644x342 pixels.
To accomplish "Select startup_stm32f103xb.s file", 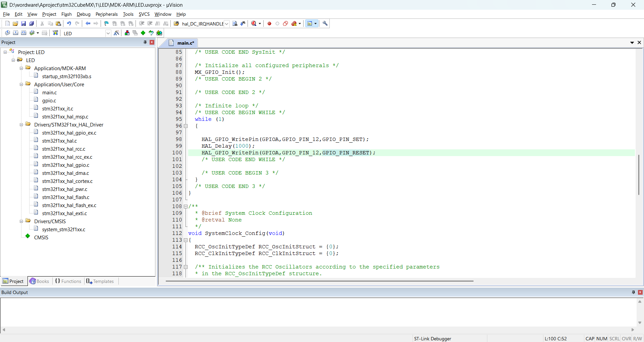I will [x=67, y=77].
